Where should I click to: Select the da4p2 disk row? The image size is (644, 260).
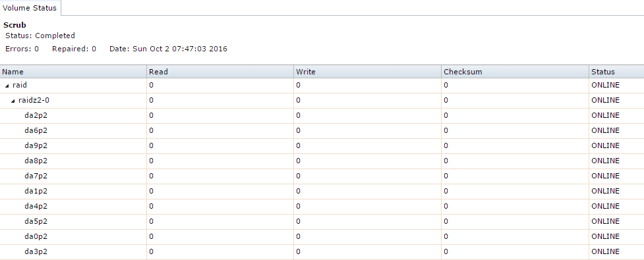[322, 206]
